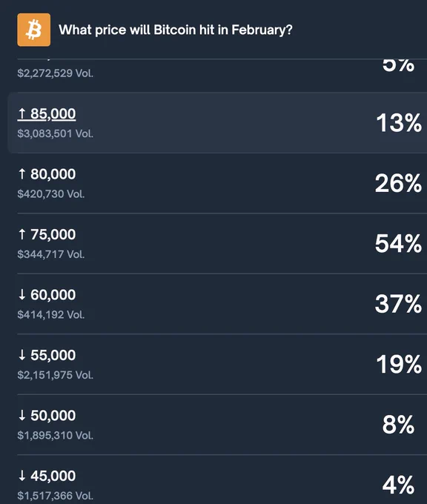Click the orange Bitcoin logo icon
427x504 pixels.
tap(34, 30)
